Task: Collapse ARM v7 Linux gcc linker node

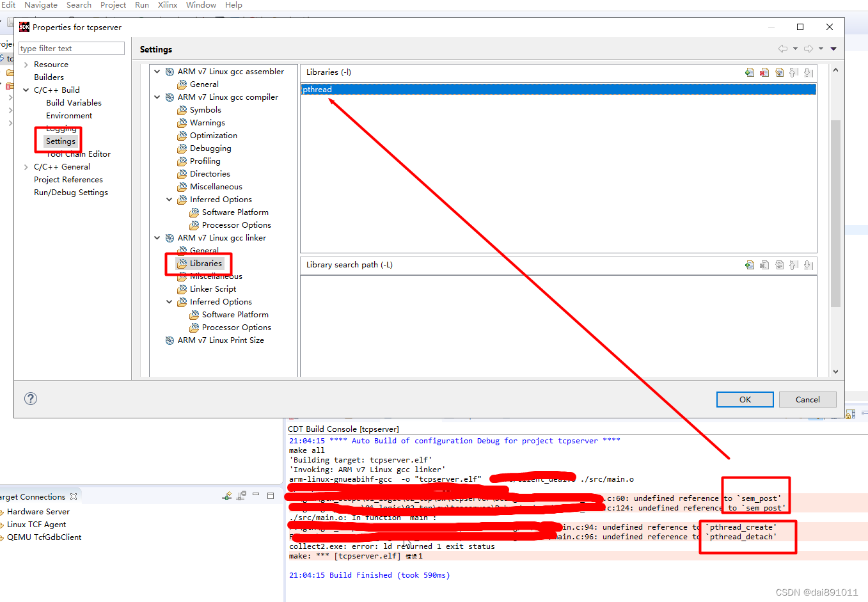Action: click(x=157, y=238)
